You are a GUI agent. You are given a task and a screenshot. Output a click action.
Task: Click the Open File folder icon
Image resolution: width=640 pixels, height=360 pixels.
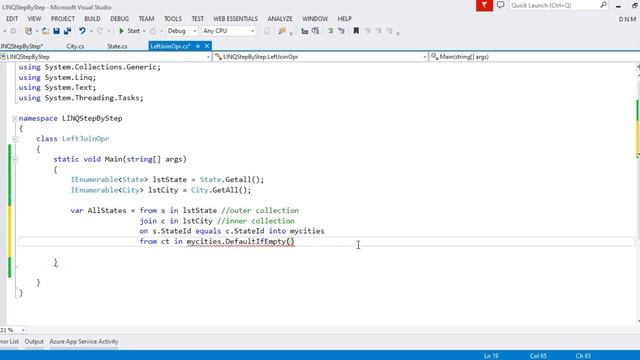[x=45, y=31]
